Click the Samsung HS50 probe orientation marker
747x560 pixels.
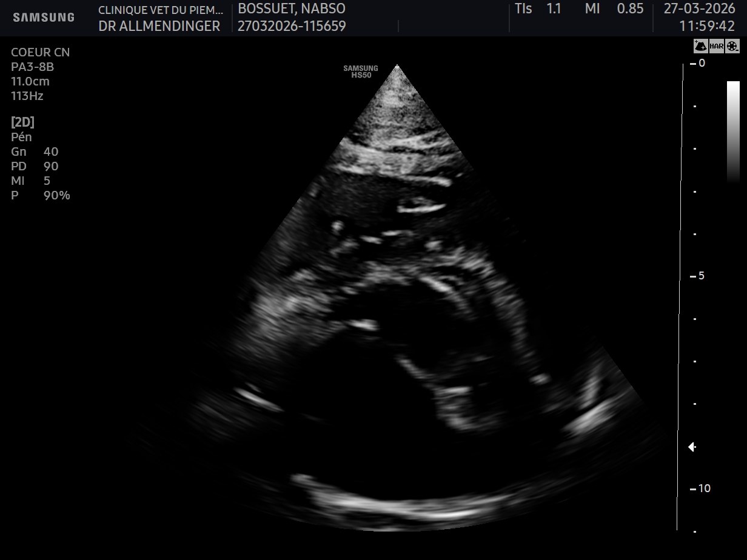pos(361,72)
